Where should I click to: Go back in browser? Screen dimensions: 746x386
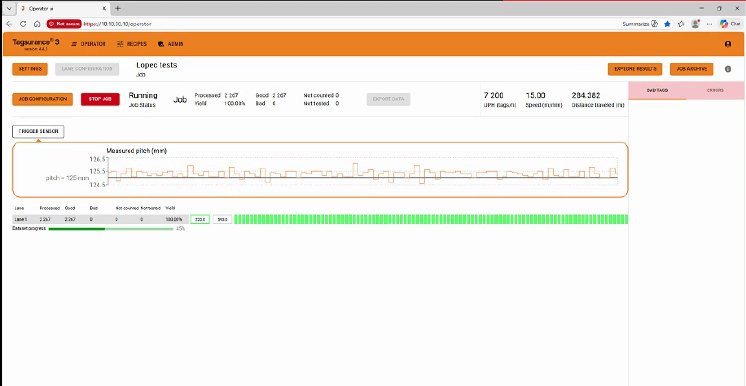coord(9,24)
